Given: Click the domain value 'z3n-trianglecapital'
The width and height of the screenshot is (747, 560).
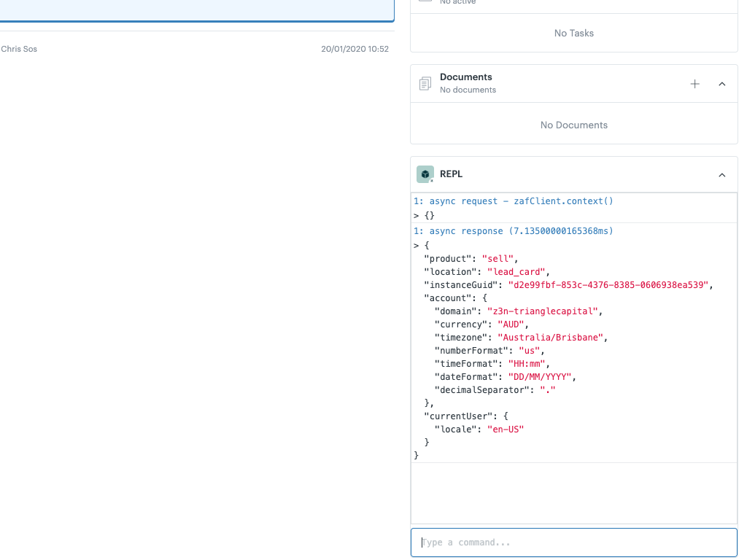Looking at the screenshot, I should 541,311.
